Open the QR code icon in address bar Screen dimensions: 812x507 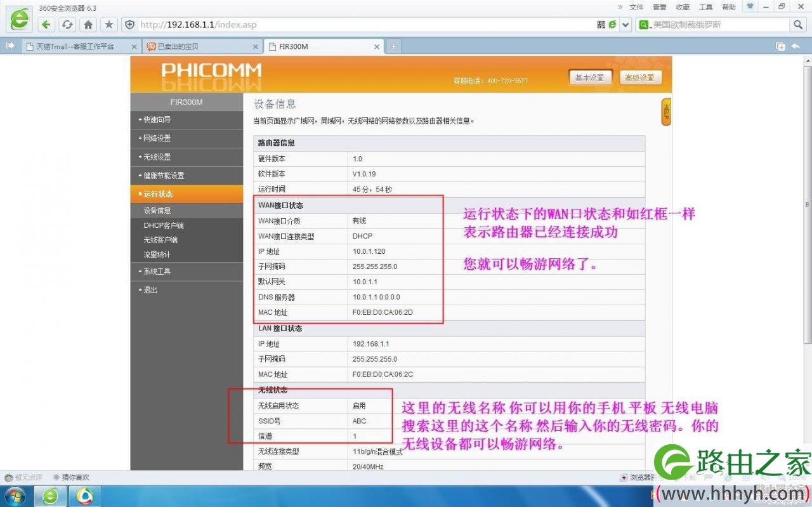601,25
